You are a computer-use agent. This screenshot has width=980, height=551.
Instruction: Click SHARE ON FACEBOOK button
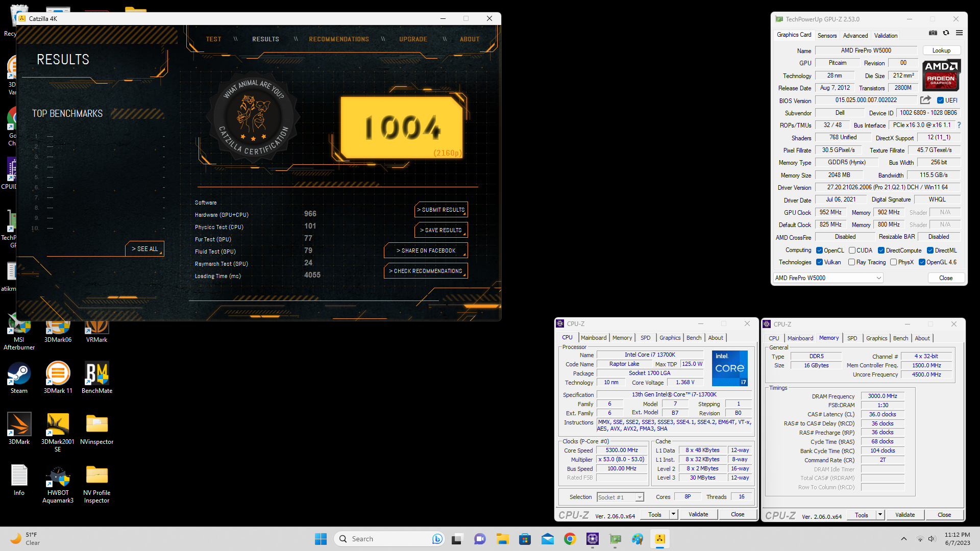(x=426, y=251)
